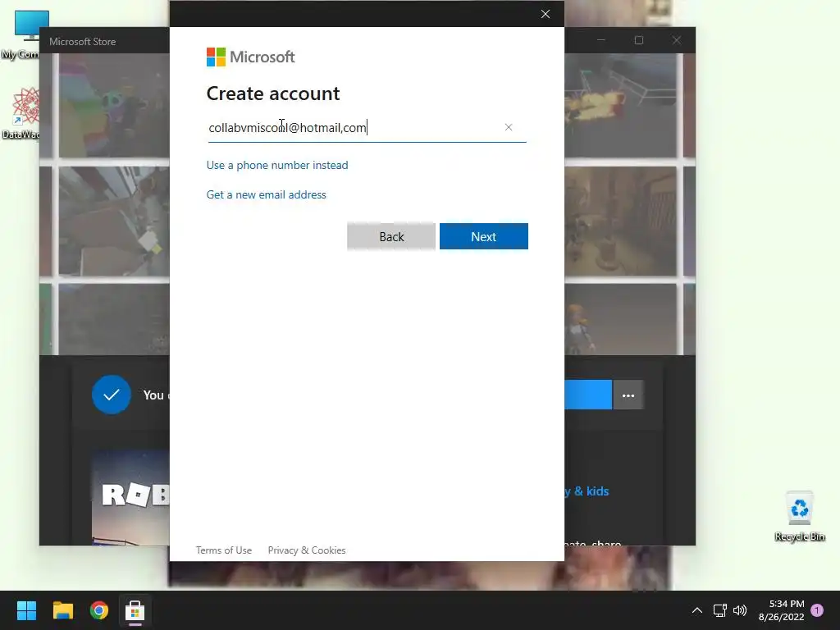Go back with the Back button

coord(391,236)
